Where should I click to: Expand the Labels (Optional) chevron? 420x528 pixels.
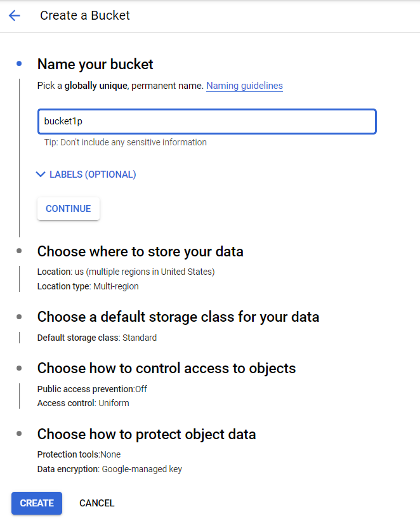(x=41, y=175)
